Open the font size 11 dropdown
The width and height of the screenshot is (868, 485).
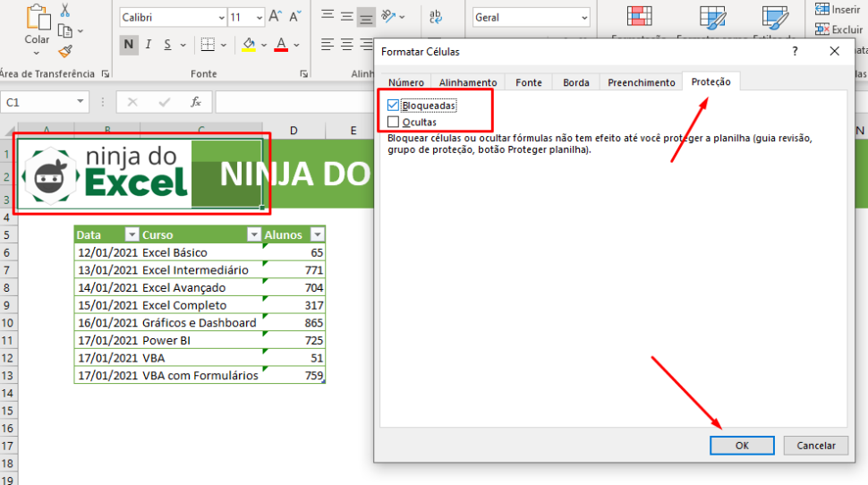pyautogui.click(x=260, y=18)
